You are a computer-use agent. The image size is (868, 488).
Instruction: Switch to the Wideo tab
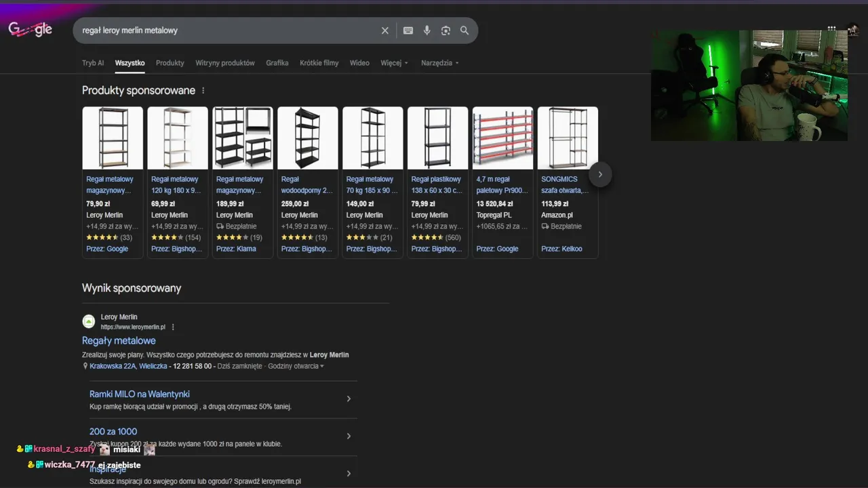(359, 63)
